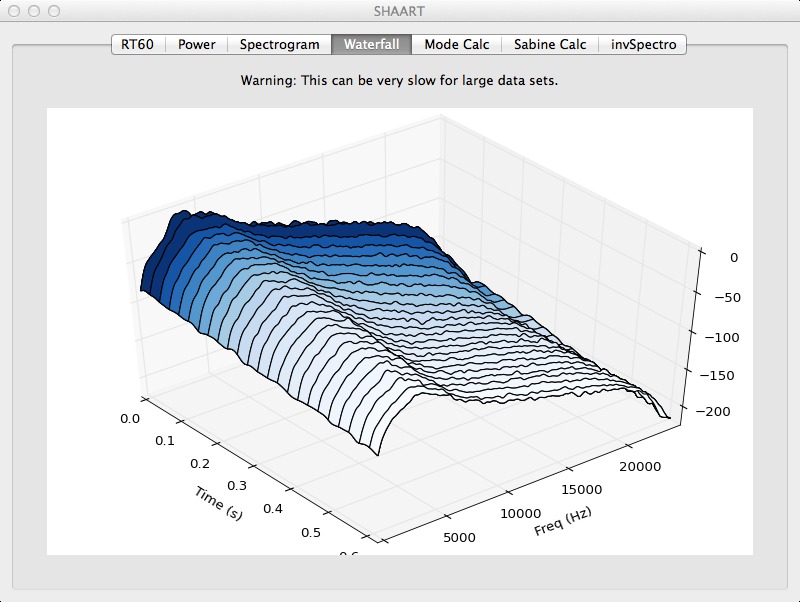Click the "Freq (Hz)" axis label
800x602 pixels.
click(563, 521)
